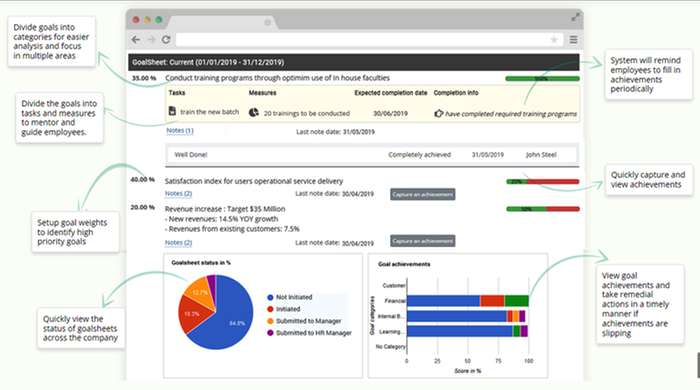Expand Notes (1) under training goal
Viewport: 700px width, 390px height.
coord(180,131)
